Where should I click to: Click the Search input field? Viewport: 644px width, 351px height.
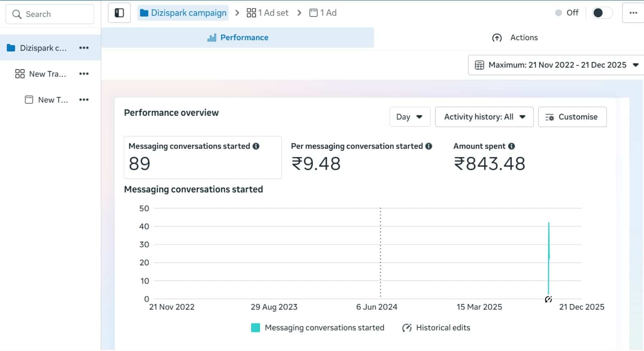[50, 14]
